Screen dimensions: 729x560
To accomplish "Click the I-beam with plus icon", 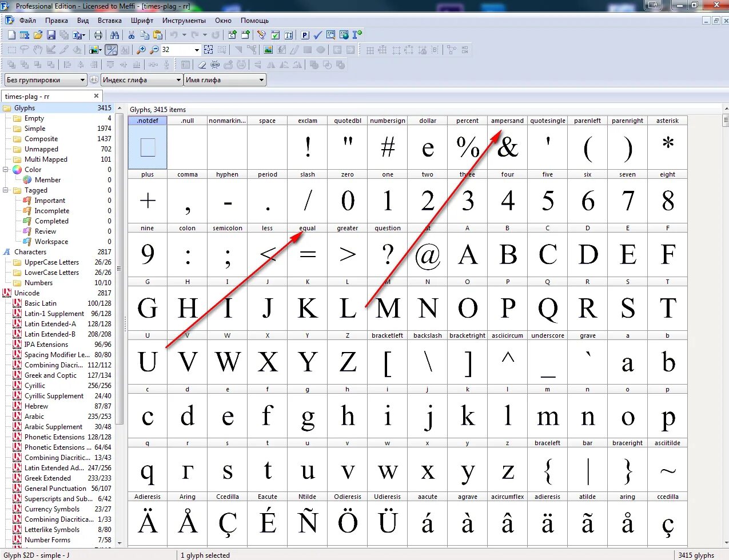I will [357, 35].
